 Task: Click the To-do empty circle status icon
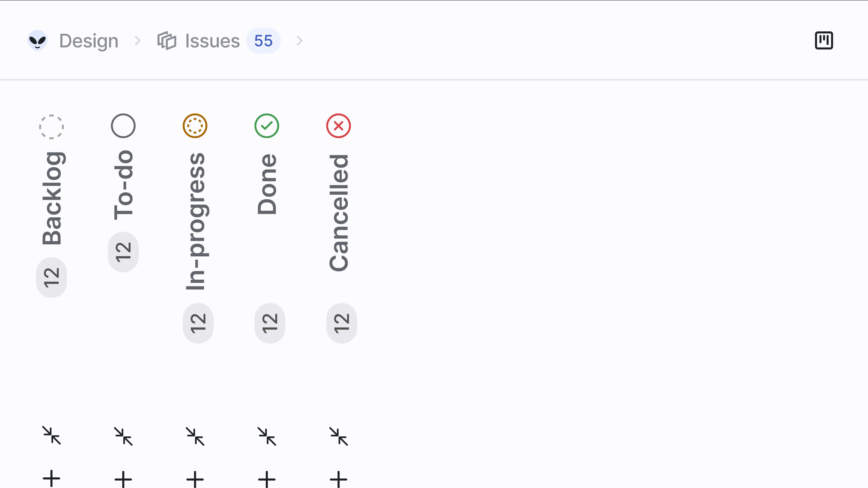coord(123,126)
